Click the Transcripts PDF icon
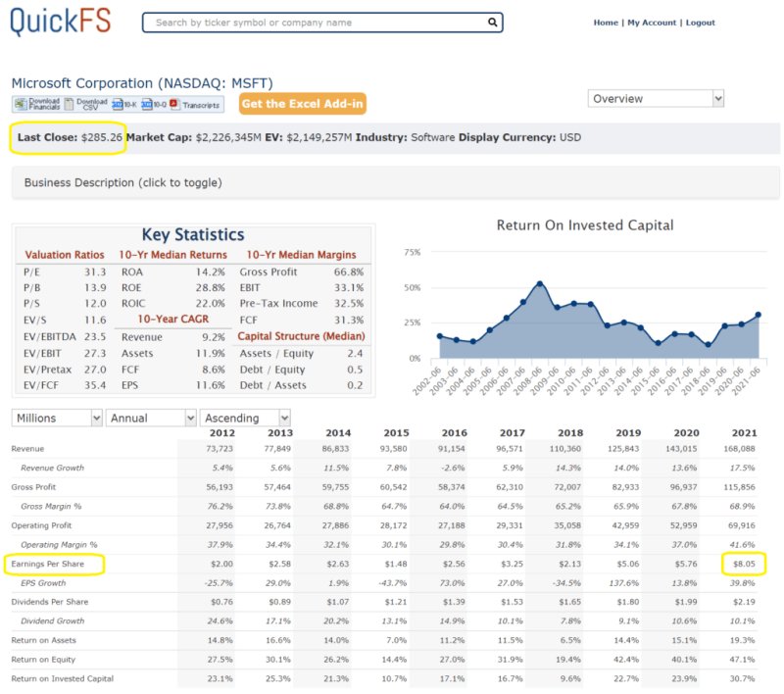Screen dimensions: 784x694 click(174, 104)
